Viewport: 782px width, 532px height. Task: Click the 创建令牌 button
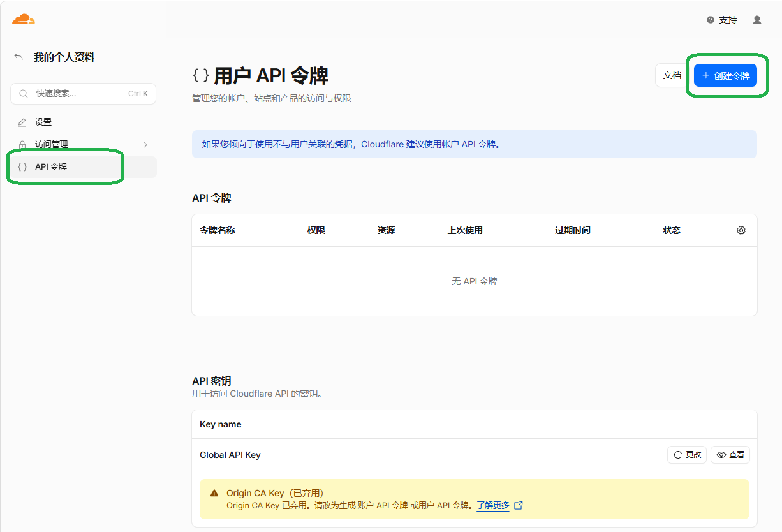coord(725,75)
